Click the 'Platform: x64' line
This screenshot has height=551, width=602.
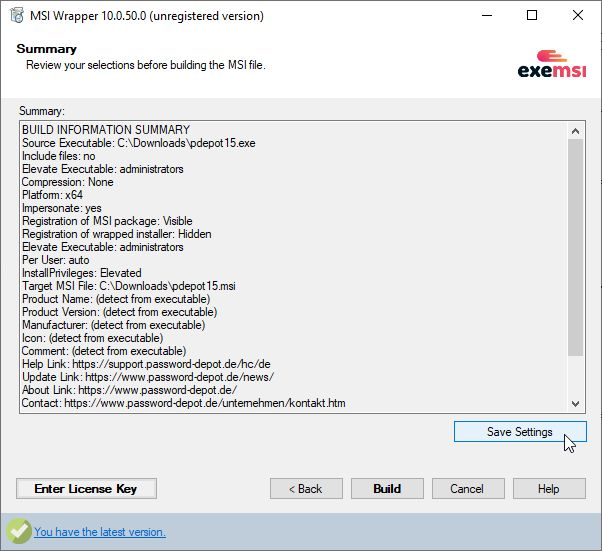52,195
